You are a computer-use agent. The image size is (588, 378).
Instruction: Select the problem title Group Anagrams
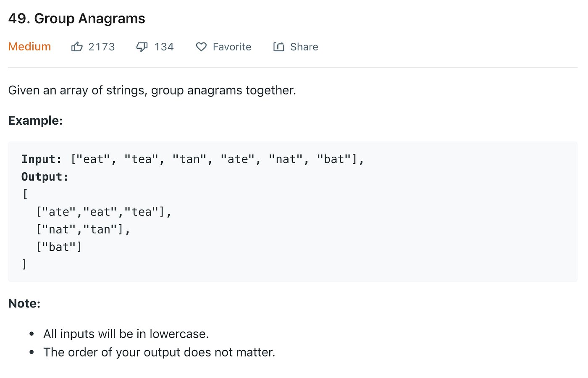pyautogui.click(x=76, y=18)
